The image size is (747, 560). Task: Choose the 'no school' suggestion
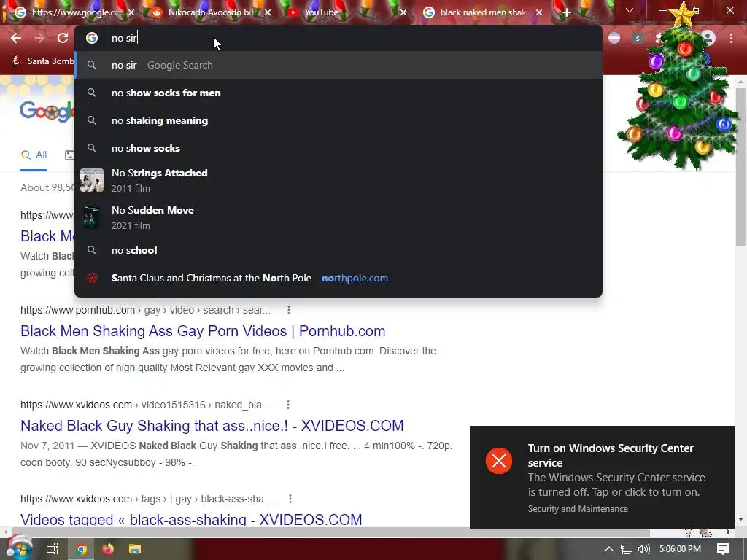pyautogui.click(x=338, y=251)
